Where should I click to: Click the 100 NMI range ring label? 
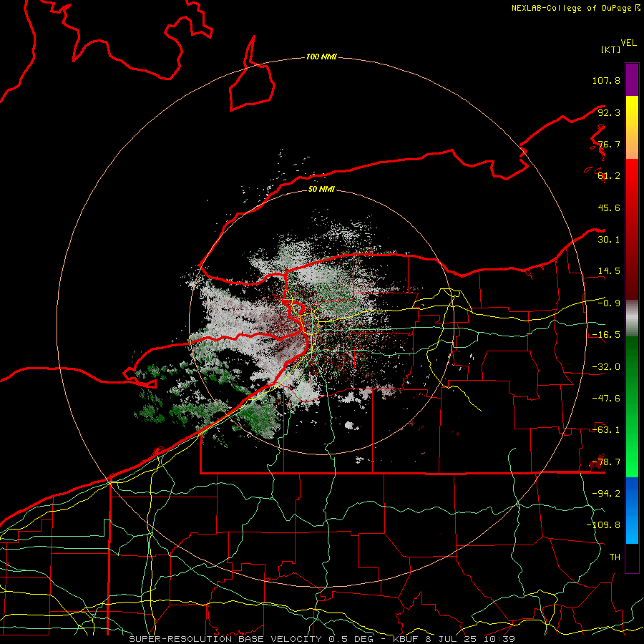[x=321, y=57]
